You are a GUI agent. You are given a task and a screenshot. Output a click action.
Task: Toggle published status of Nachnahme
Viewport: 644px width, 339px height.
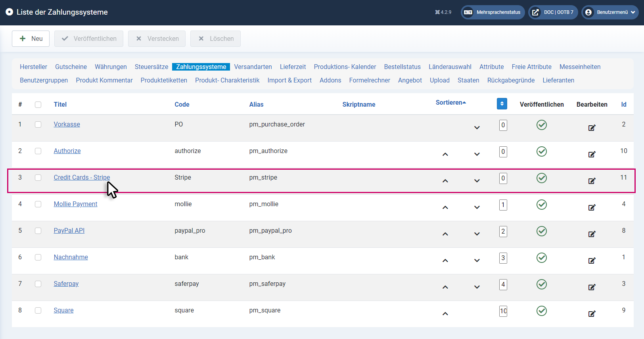[x=542, y=258]
